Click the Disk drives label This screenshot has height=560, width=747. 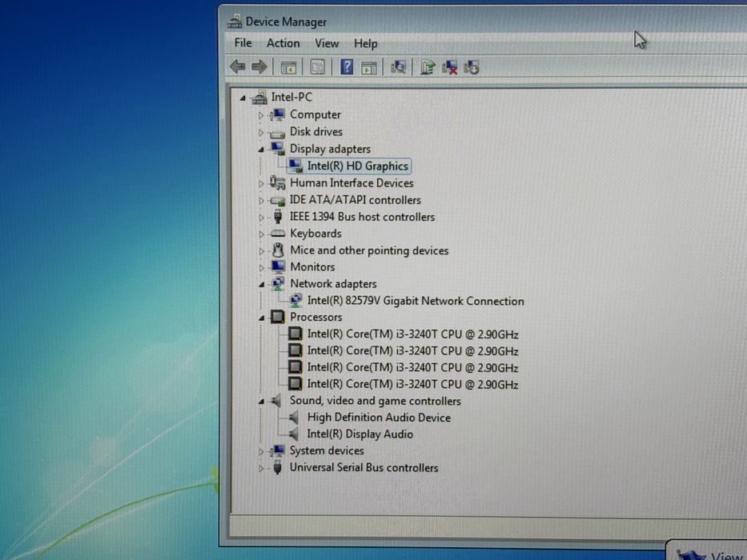click(316, 131)
